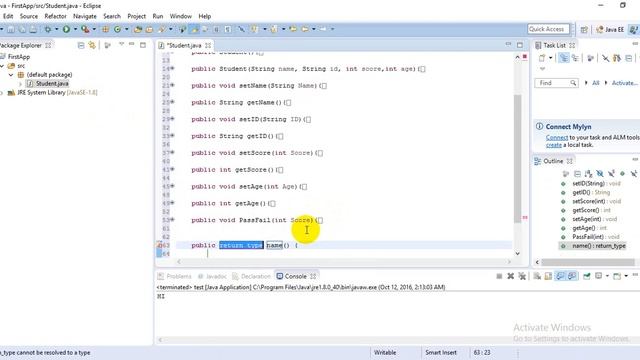
Task: Click the Open Type icon in the toolbar
Action: coord(138,29)
